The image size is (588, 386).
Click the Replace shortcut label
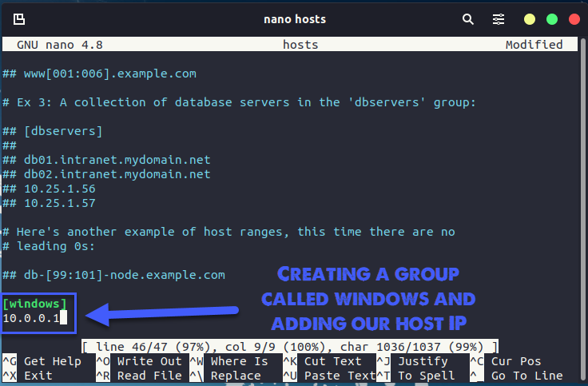236,376
